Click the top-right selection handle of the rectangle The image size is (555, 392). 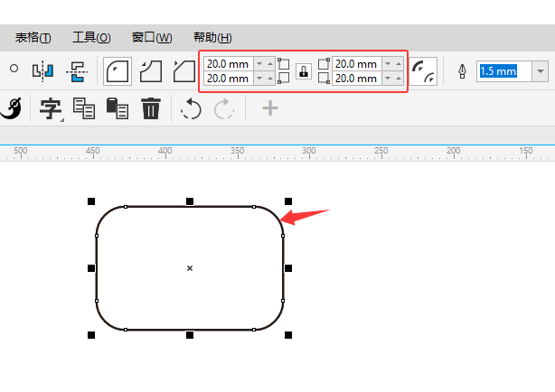[288, 201]
